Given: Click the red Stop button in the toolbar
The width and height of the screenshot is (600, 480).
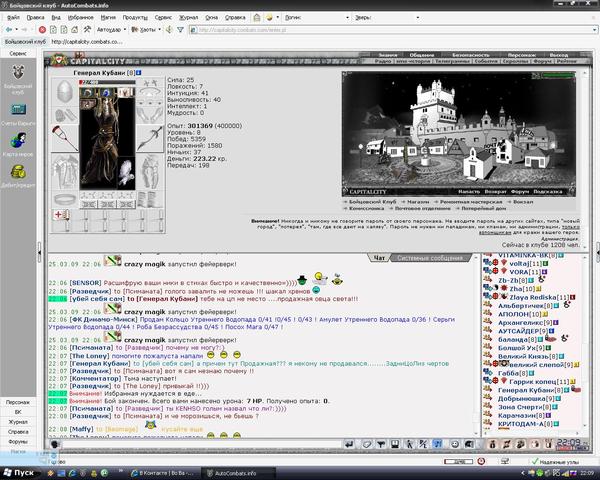Looking at the screenshot, I should [x=42, y=29].
